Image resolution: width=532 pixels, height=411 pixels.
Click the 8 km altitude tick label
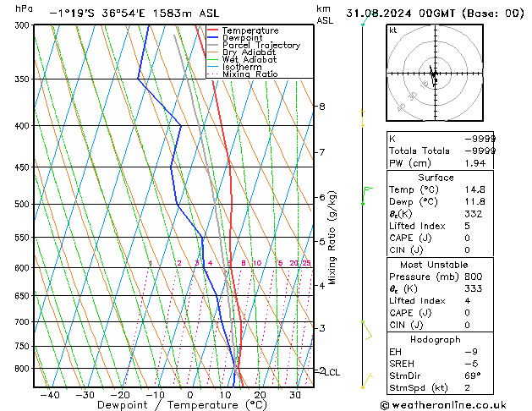(x=322, y=107)
